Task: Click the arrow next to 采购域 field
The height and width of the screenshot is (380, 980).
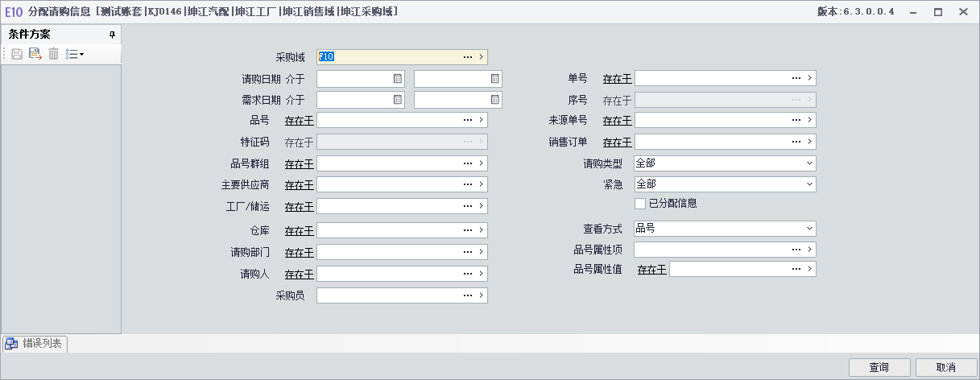Action: pyautogui.click(x=481, y=57)
